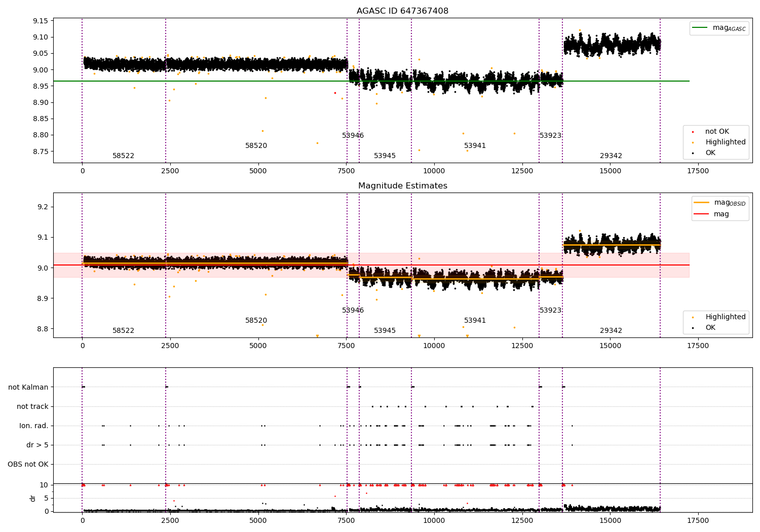Click the 'dr > 5' axis label
Screen dimensions: 760x532
37,445
